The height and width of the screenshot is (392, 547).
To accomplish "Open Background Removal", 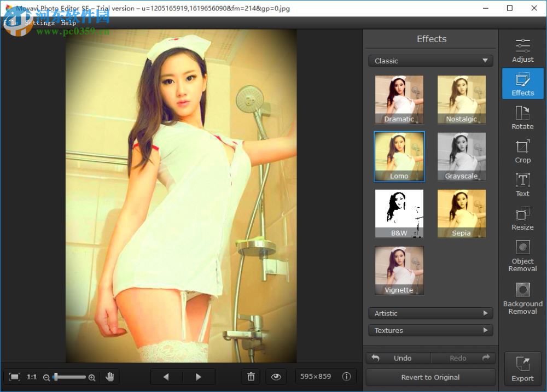I will point(522,298).
